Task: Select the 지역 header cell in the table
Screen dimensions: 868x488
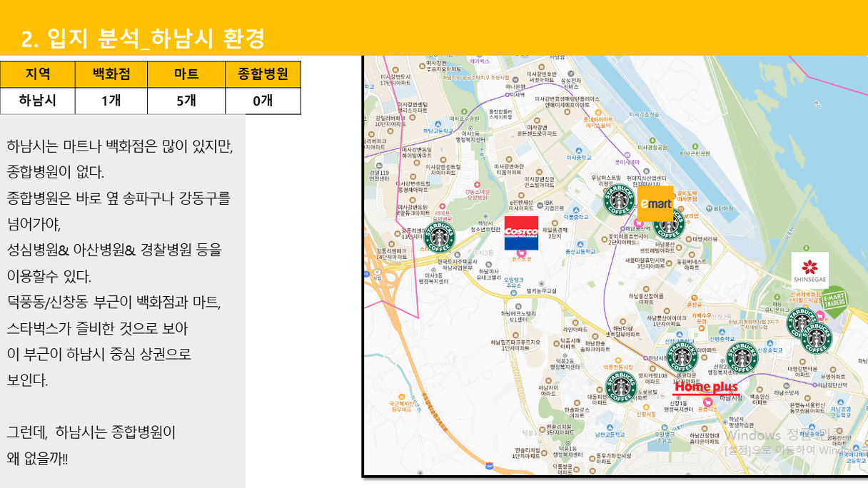Action: tap(38, 74)
